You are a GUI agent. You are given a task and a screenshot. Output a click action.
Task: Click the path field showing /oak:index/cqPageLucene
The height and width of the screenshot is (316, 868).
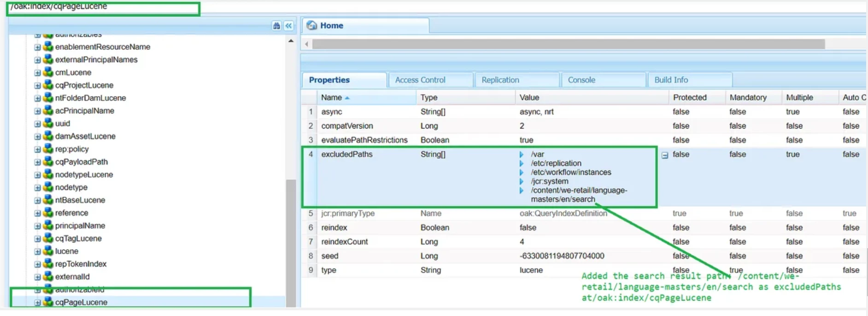coord(103,7)
